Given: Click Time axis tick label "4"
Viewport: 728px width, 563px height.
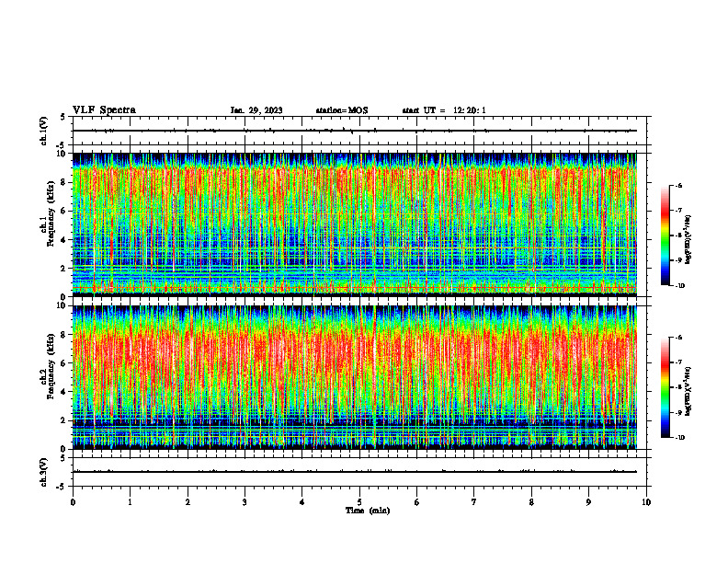Looking at the screenshot, I should coord(302,502).
